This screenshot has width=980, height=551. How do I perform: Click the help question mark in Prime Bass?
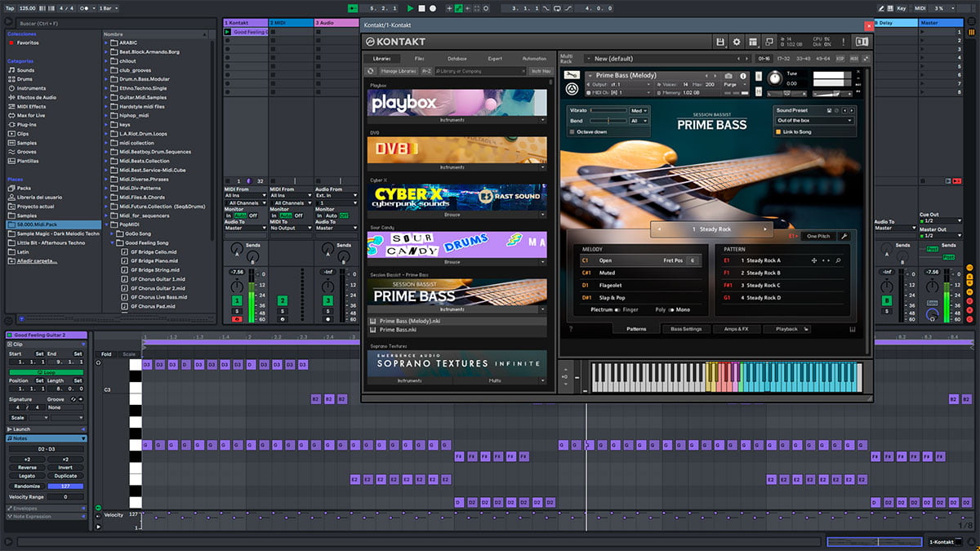[570, 329]
